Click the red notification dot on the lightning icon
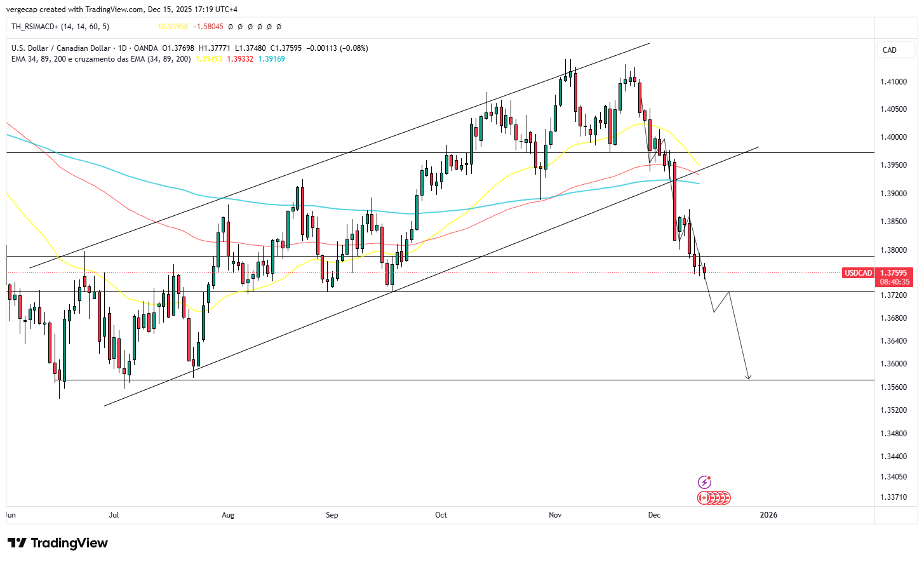The height and width of the screenshot is (562, 924). [x=709, y=477]
